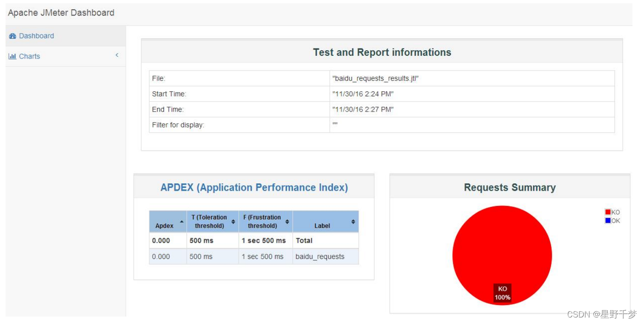The height and width of the screenshot is (323, 644).
Task: Select the "baidu_requests_results.jtl" file value
Action: click(375, 78)
